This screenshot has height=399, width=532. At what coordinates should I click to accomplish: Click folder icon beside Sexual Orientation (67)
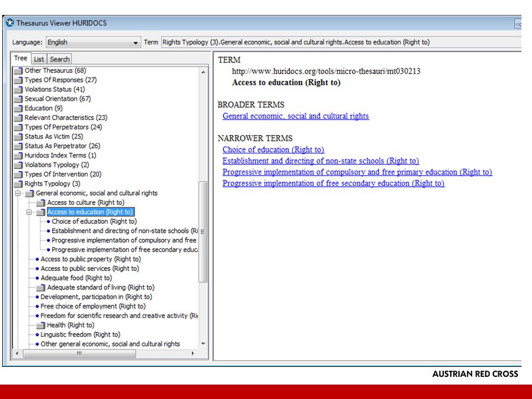[x=18, y=99]
